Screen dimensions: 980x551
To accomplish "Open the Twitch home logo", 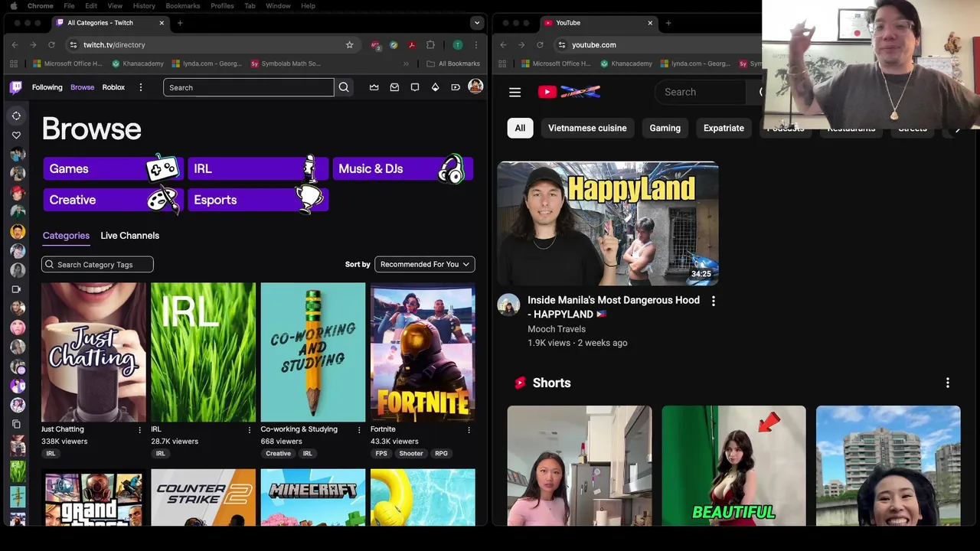I will pyautogui.click(x=16, y=87).
